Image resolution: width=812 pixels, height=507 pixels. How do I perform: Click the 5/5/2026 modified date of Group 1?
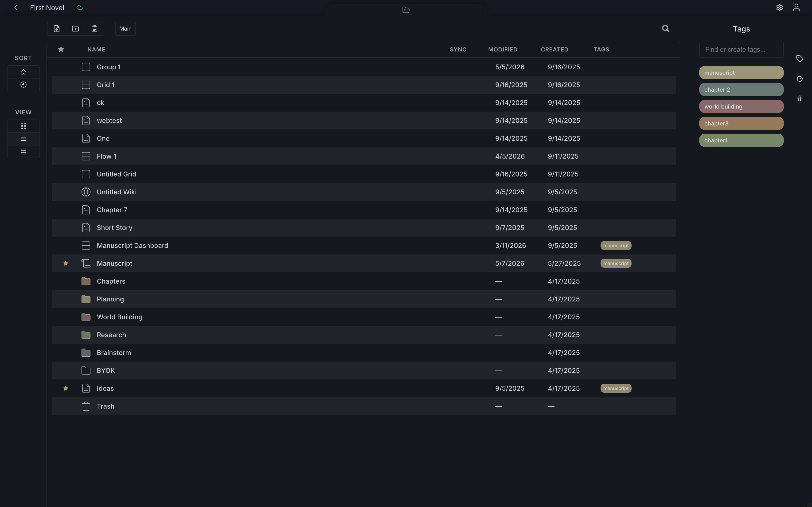tap(510, 67)
